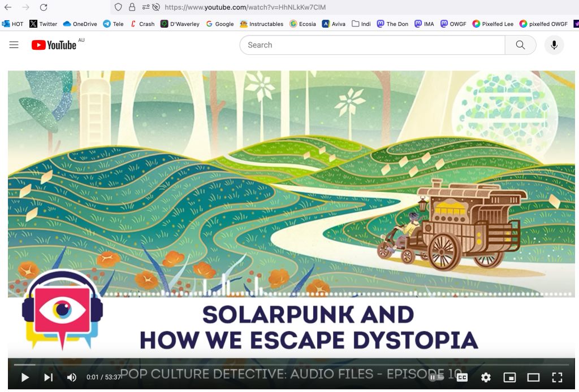Open the Instructables bookmark
This screenshot has height=392, width=579.
pos(261,24)
